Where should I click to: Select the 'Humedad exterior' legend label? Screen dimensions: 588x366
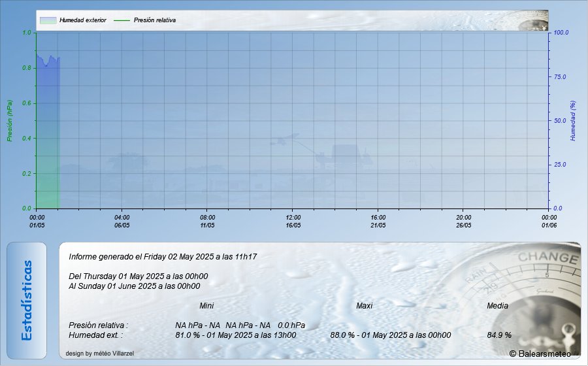pos(83,20)
